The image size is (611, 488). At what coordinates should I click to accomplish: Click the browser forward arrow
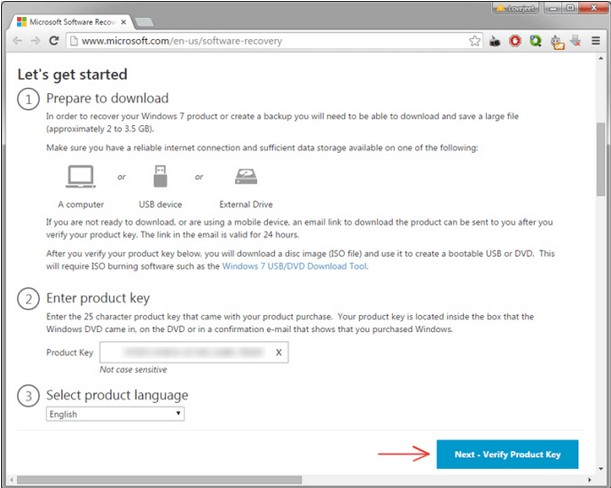35,41
